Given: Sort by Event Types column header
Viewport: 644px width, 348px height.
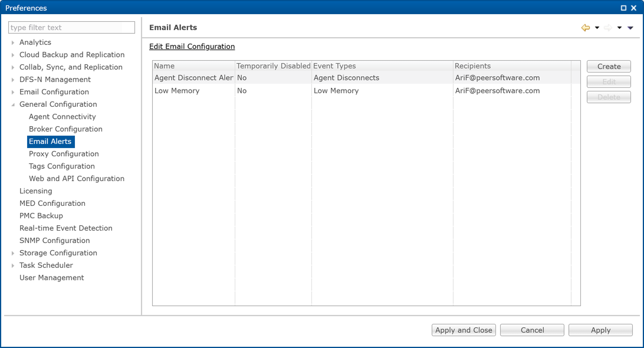Looking at the screenshot, I should tap(382, 65).
